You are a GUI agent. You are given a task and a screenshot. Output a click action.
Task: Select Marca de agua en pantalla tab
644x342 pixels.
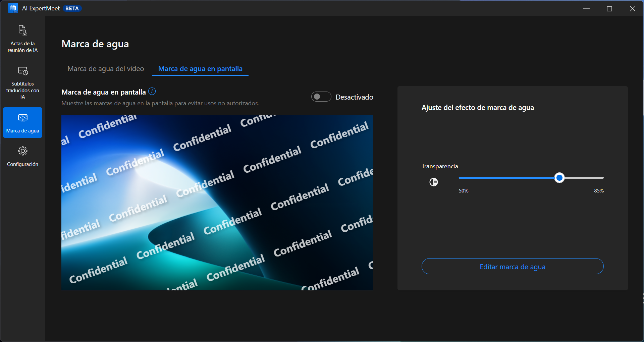pos(200,69)
